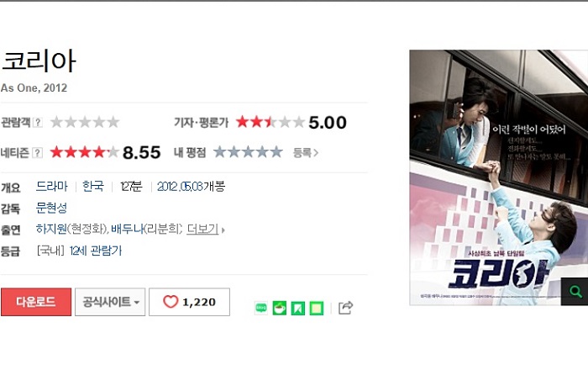Like the movie with heart button
588x370 pixels.
pyautogui.click(x=189, y=302)
